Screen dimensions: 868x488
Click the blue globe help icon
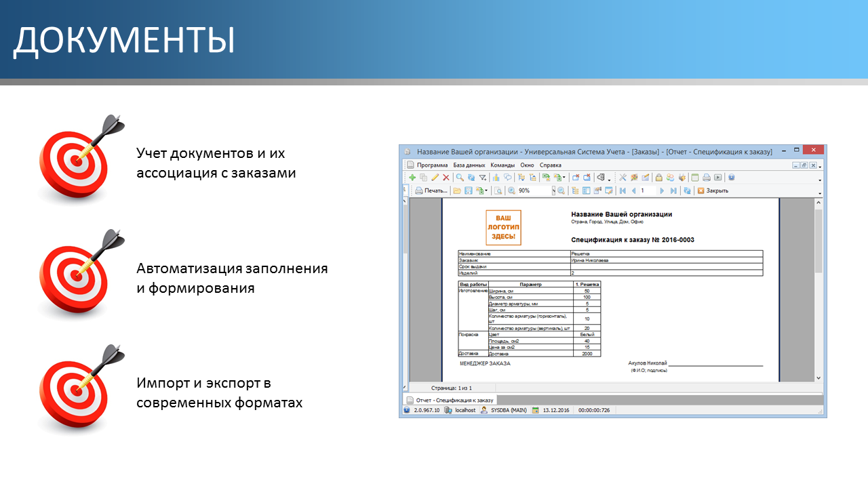[x=731, y=178]
